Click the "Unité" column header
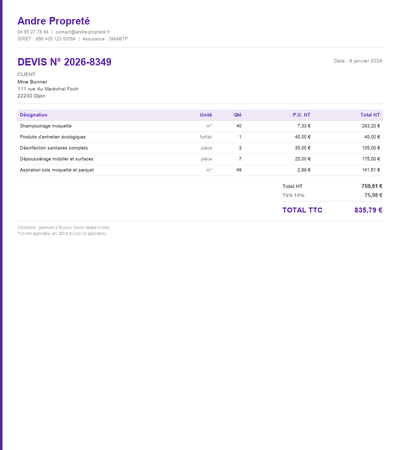The width and height of the screenshot is (400, 450). (x=206, y=115)
